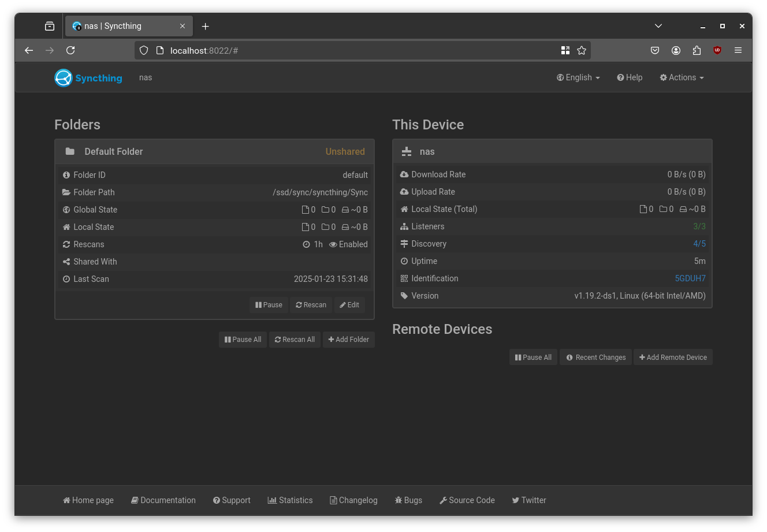Image resolution: width=767 pixels, height=532 pixels.
Task: Click the Add Remote Device button
Action: [673, 357]
